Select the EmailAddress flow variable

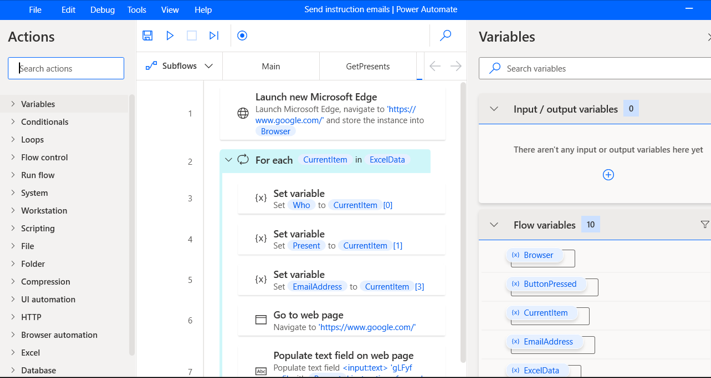pyautogui.click(x=544, y=342)
